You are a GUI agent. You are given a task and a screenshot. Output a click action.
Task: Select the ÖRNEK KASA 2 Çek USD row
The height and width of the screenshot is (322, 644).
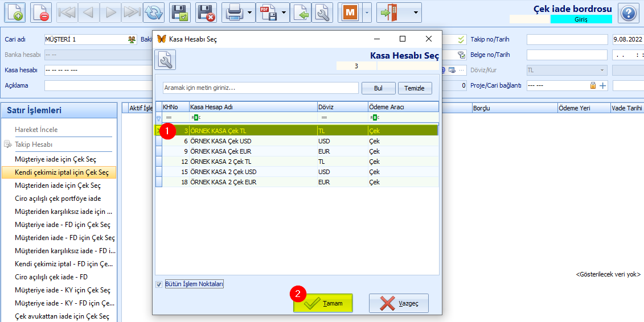(223, 172)
